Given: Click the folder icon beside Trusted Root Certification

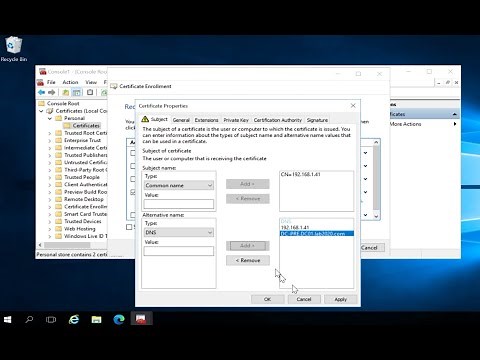Looking at the screenshot, I should 59,133.
